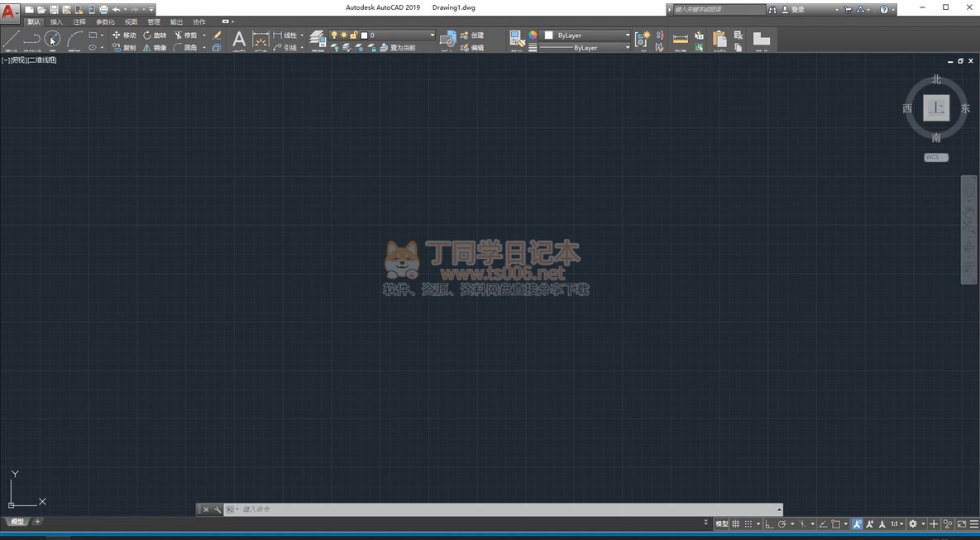The width and height of the screenshot is (980, 540).
Task: Switch to the 插入 (Insert) ribbon tab
Action: (x=56, y=22)
